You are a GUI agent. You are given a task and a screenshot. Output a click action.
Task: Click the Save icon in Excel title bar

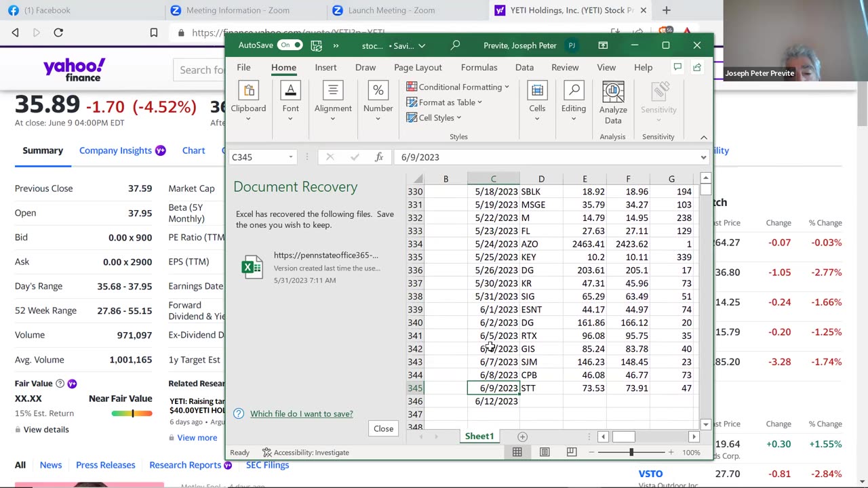click(316, 45)
